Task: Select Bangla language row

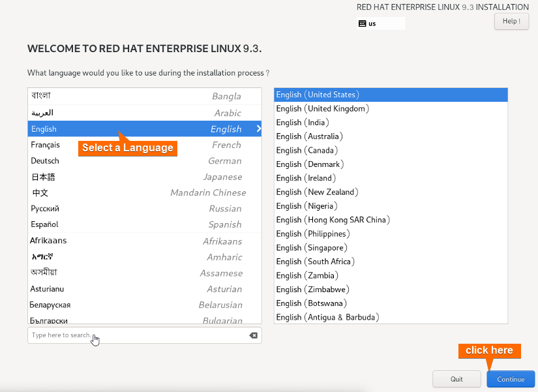Action: (x=145, y=96)
